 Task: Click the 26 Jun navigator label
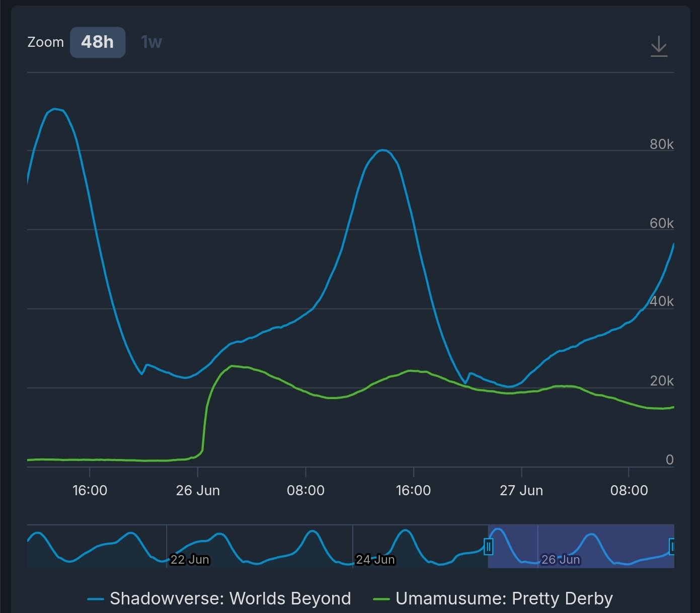(561, 560)
